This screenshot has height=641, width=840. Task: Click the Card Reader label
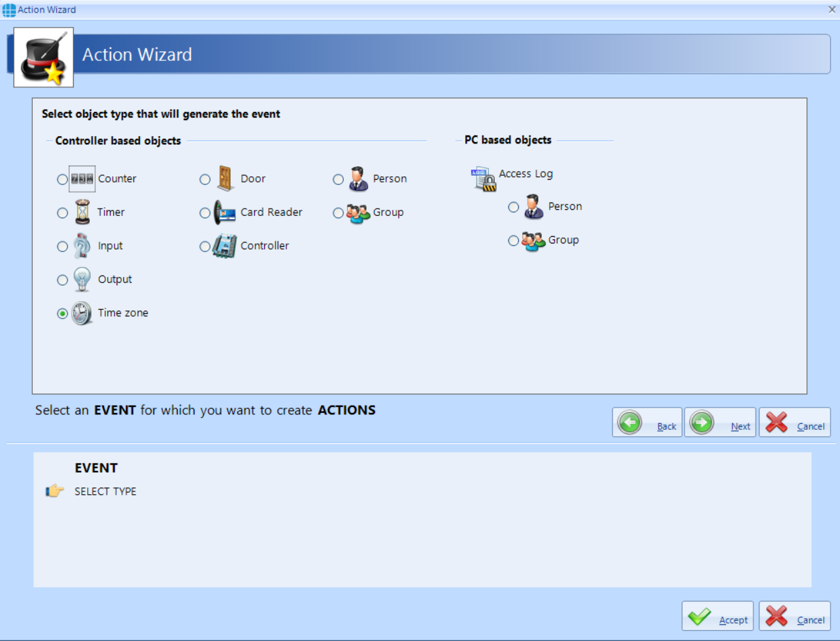click(x=272, y=212)
